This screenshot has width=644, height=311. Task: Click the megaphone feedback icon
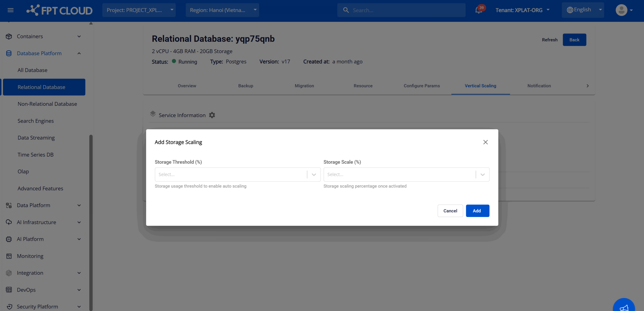point(624,307)
